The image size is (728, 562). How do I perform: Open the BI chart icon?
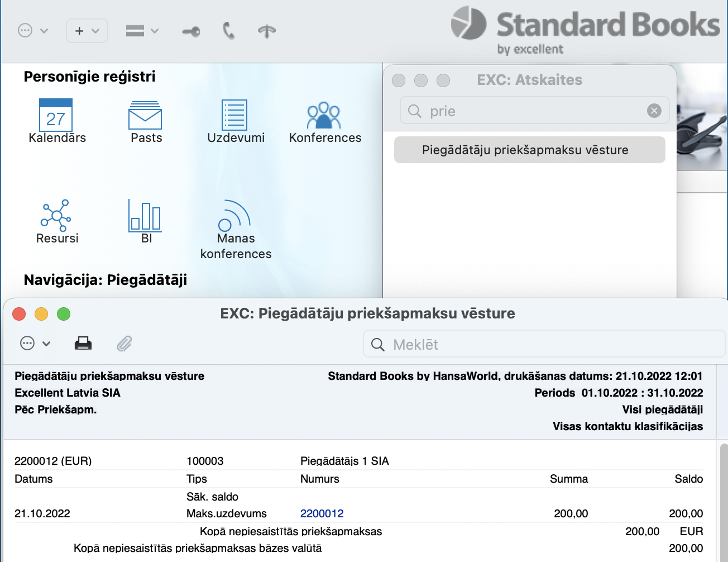tap(145, 216)
